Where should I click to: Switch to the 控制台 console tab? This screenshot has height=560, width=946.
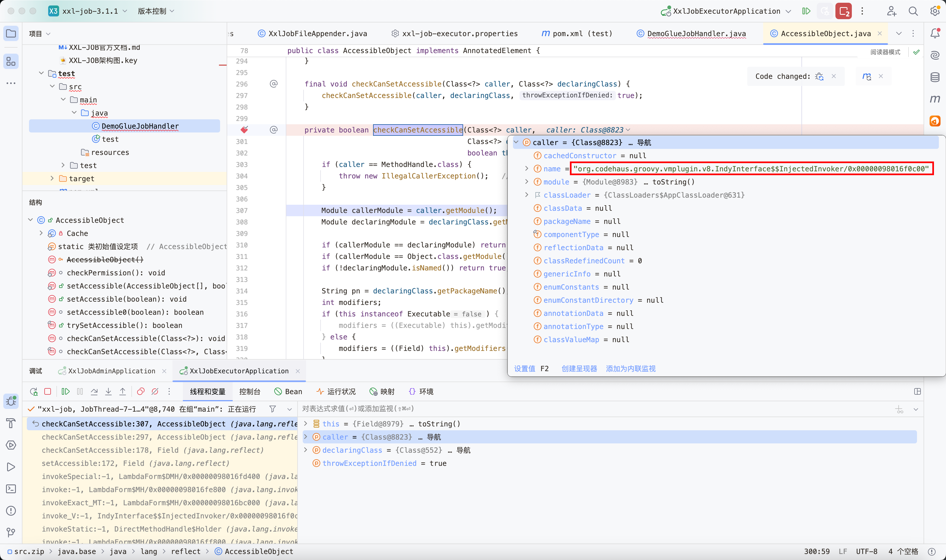tap(249, 391)
